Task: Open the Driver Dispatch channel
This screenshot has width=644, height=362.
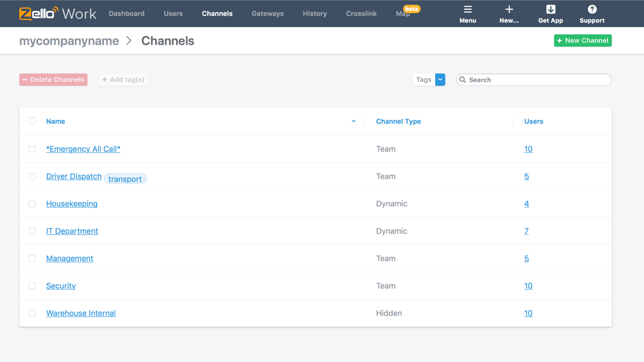Action: coord(74,176)
